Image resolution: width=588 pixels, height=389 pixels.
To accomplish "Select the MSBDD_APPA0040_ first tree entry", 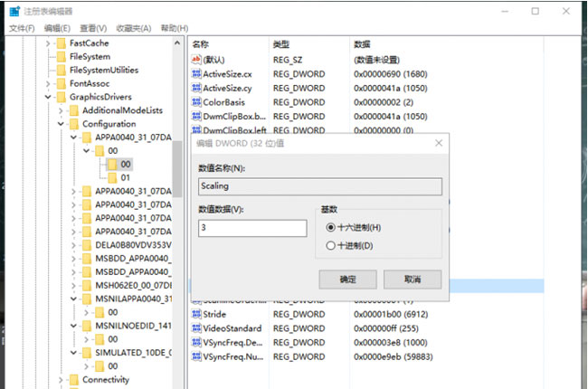I will (x=133, y=259).
